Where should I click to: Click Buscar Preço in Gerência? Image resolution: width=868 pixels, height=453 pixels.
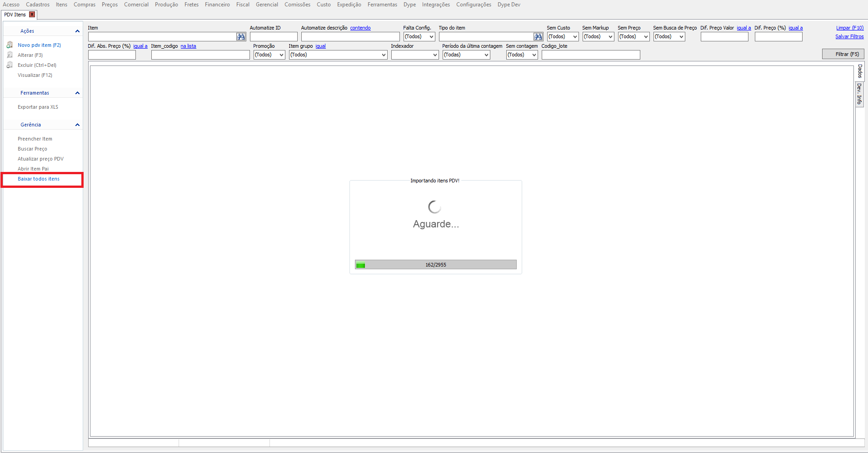click(x=32, y=149)
